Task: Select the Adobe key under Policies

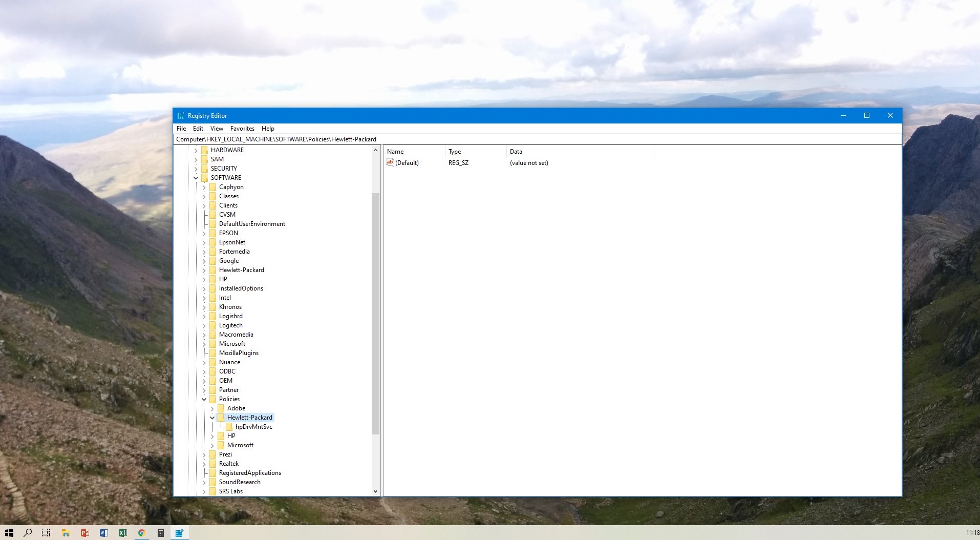Action: tap(236, 408)
